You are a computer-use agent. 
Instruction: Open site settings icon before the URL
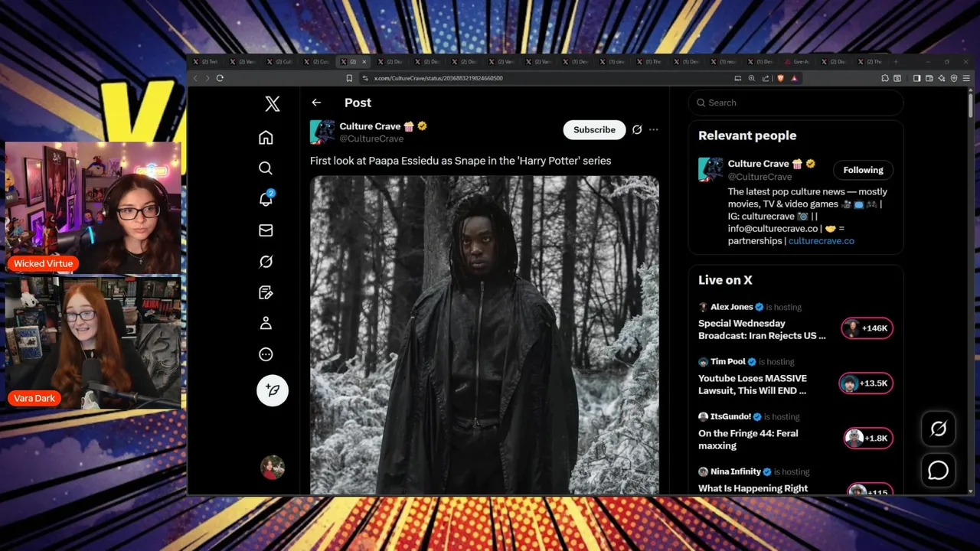click(365, 78)
